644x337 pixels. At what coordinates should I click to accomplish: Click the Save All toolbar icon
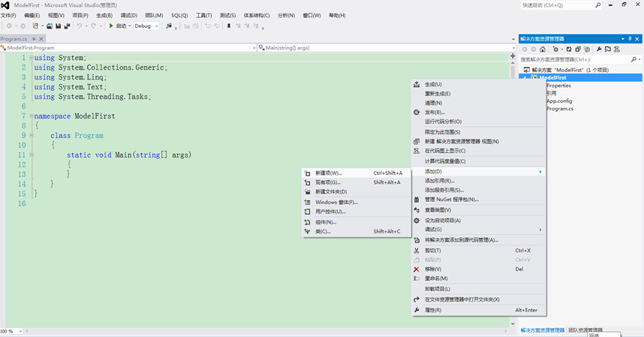tap(67, 26)
